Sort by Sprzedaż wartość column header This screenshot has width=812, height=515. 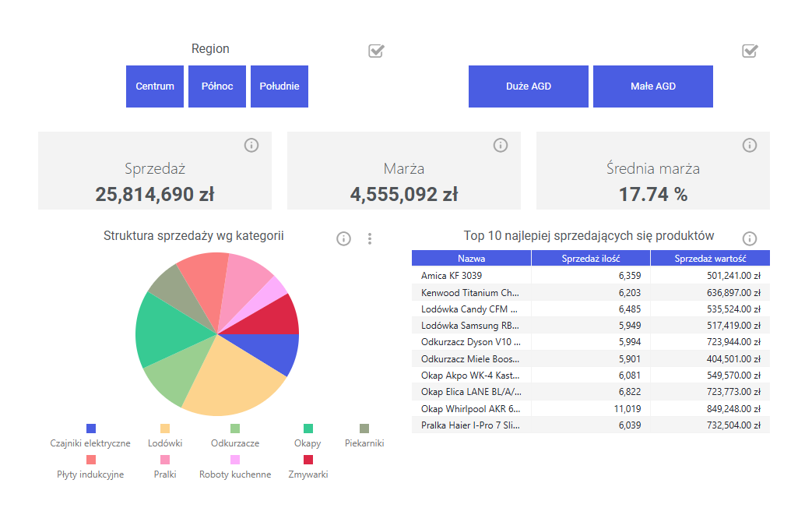pyautogui.click(x=710, y=258)
